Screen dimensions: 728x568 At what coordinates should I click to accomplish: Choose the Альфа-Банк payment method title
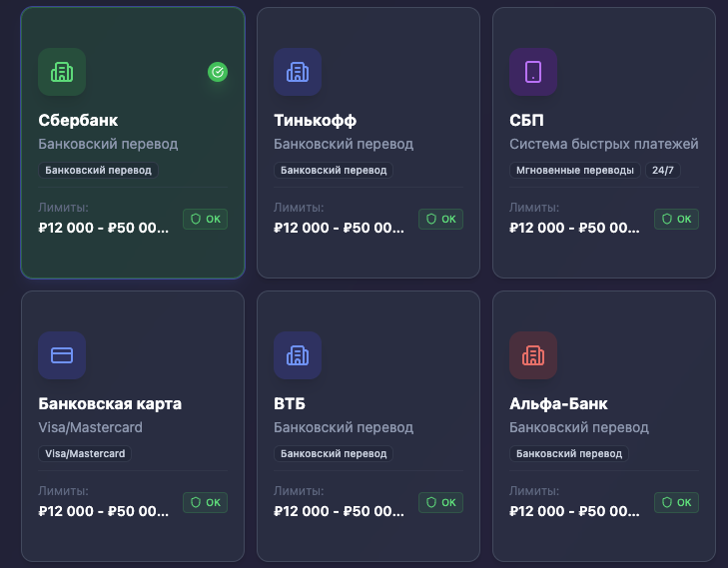pos(558,404)
